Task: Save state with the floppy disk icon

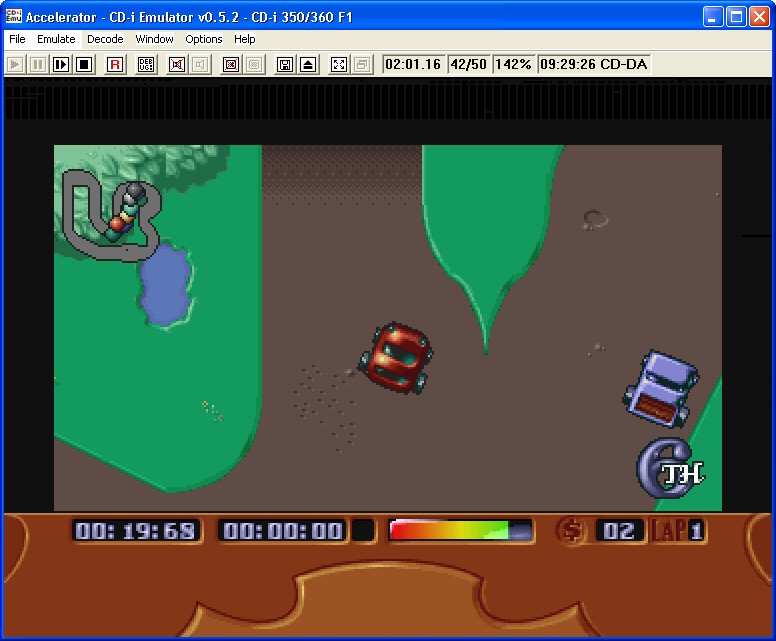Action: [x=285, y=64]
